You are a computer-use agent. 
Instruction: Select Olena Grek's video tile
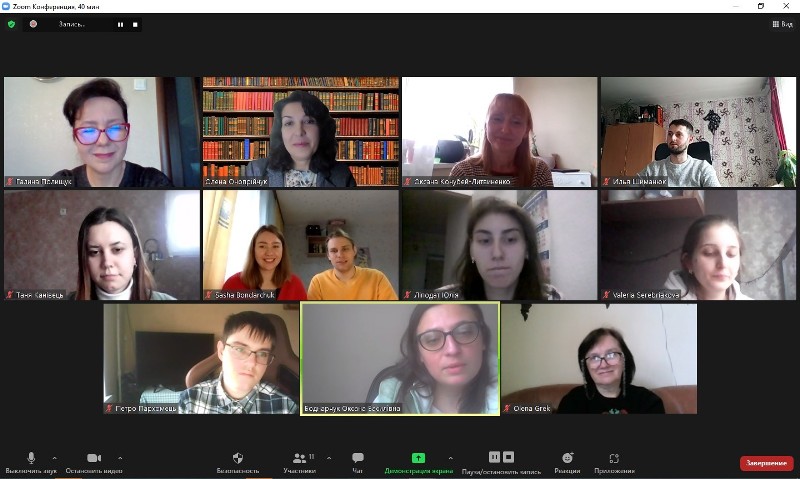599,359
